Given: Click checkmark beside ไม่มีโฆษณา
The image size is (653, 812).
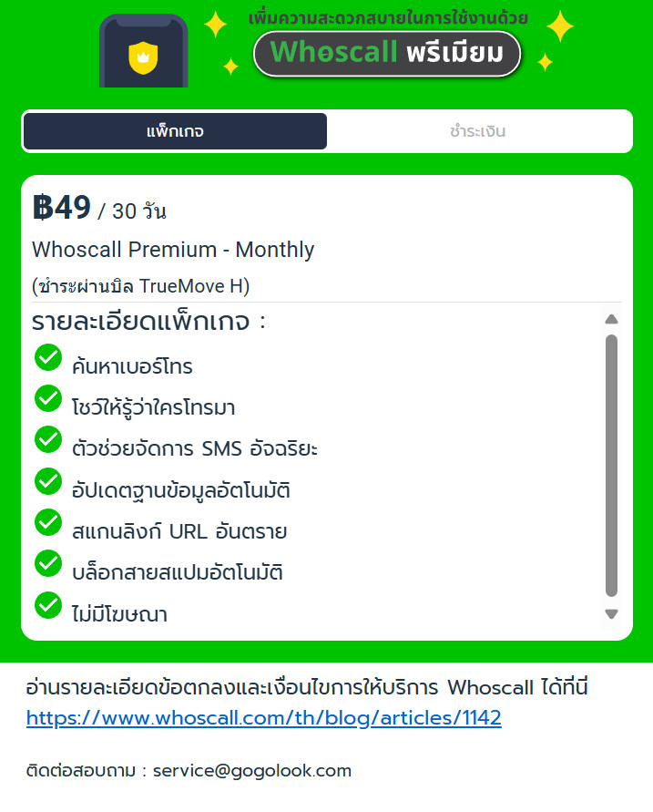Looking at the screenshot, I should (x=48, y=605).
